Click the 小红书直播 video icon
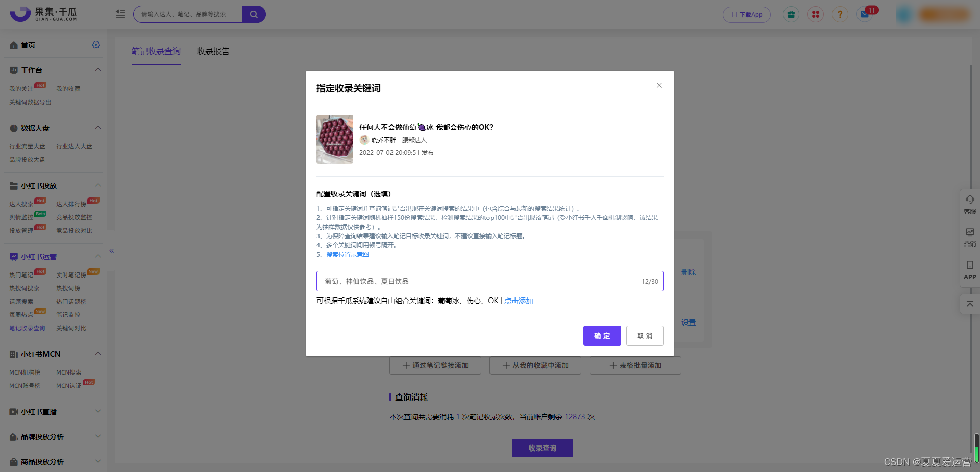 coord(14,412)
